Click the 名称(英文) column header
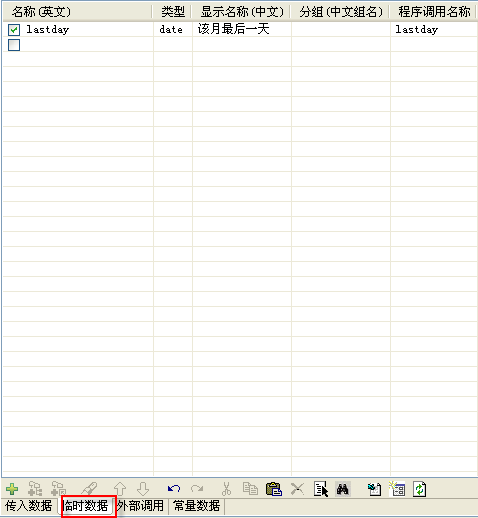The width and height of the screenshot is (478, 518). pos(78,12)
